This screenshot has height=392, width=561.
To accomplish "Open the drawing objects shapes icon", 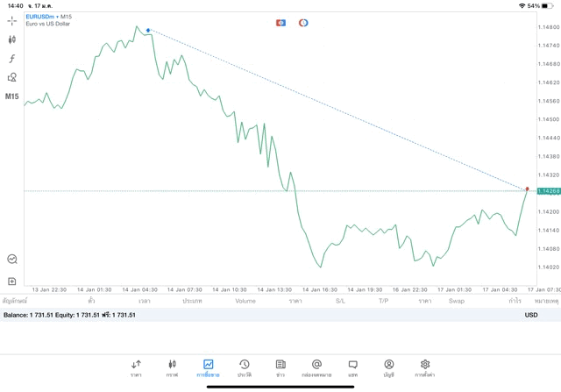I will tap(12, 78).
